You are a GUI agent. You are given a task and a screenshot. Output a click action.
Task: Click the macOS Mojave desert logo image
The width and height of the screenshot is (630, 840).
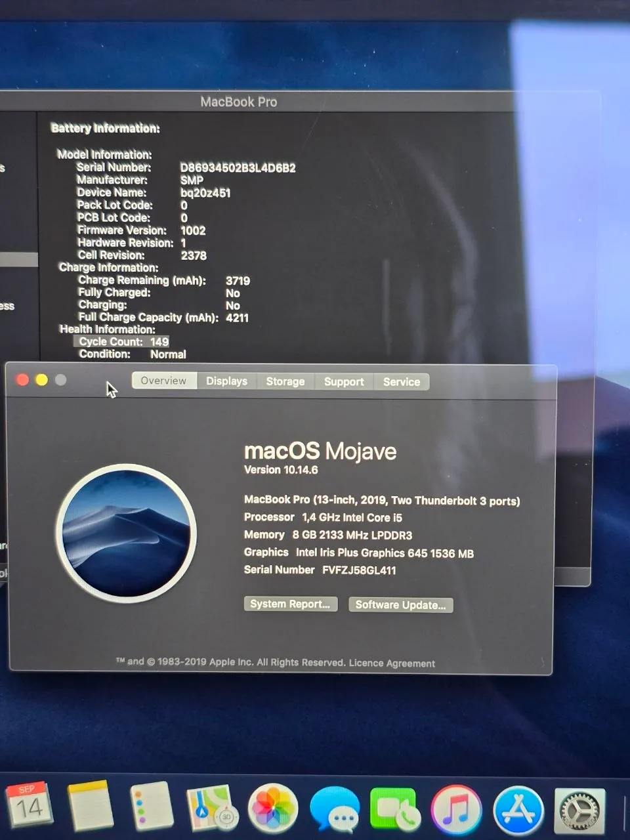(x=126, y=533)
